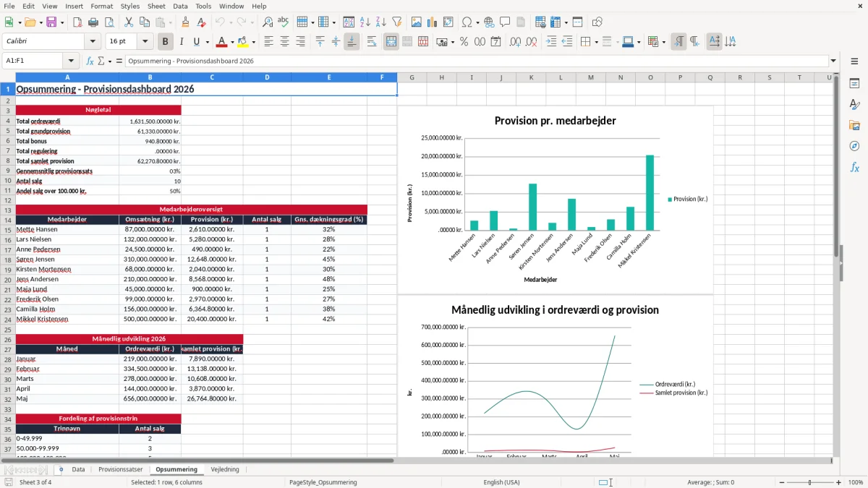Screen dimensions: 868x488
Task: Click English (USA) language in status bar
Action: pos(502,482)
